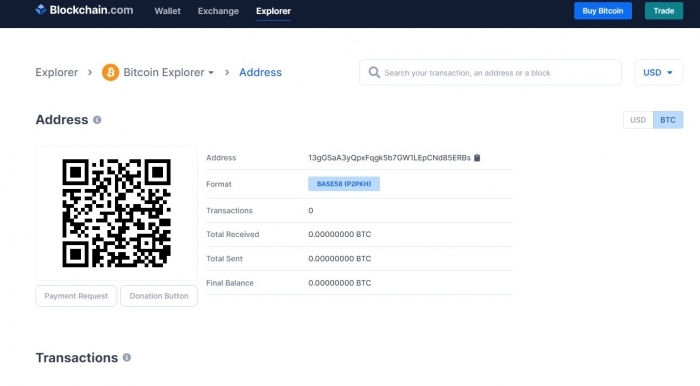Click the Transactions section heading
This screenshot has width=700, height=386.
pos(77,357)
